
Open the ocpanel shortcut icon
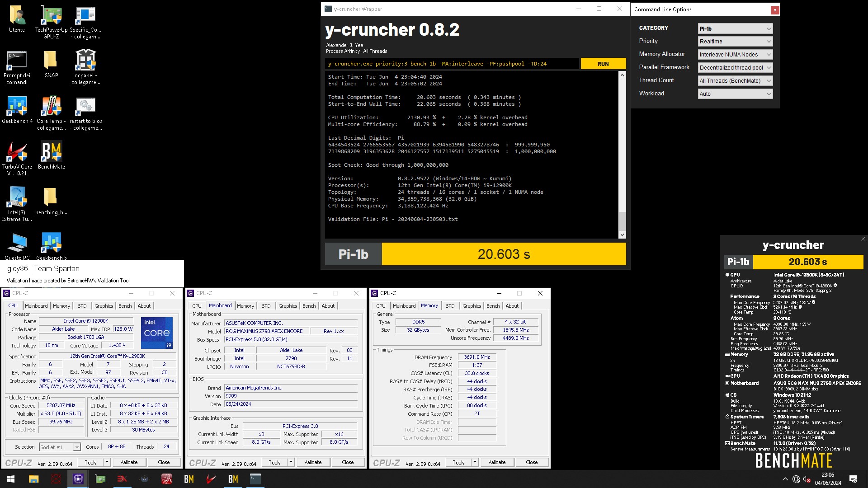pyautogui.click(x=85, y=68)
